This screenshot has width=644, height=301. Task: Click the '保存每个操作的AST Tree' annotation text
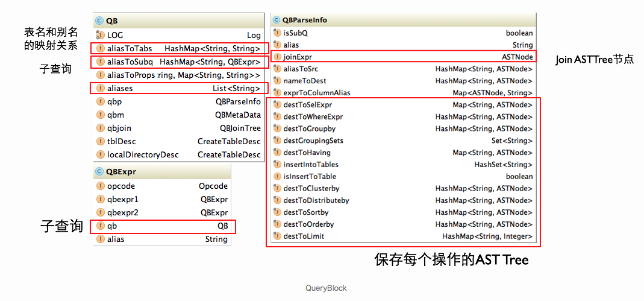click(451, 260)
